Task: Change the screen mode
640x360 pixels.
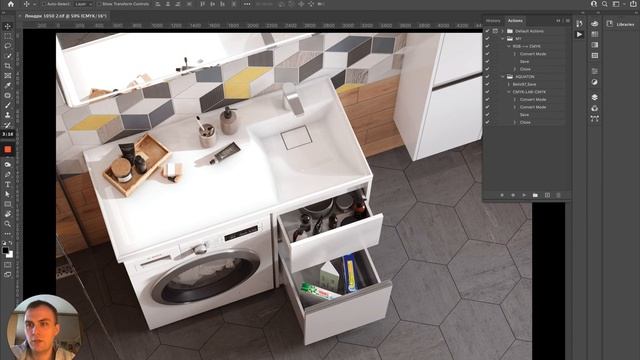Action: 7,275
